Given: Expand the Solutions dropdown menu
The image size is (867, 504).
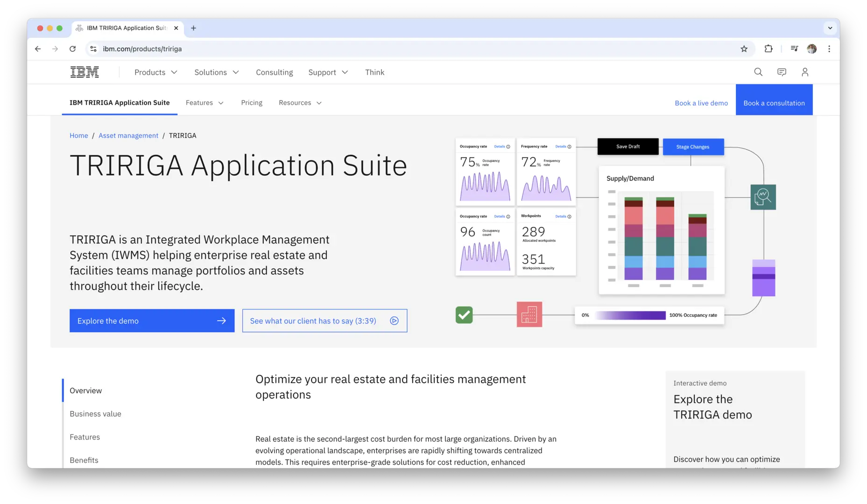Looking at the screenshot, I should 217,72.
